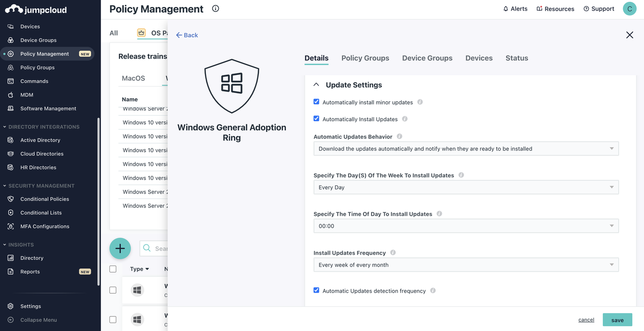644x331 pixels.
Task: Toggle Automatic Updates detection frequency checkbox
Action: click(x=316, y=290)
